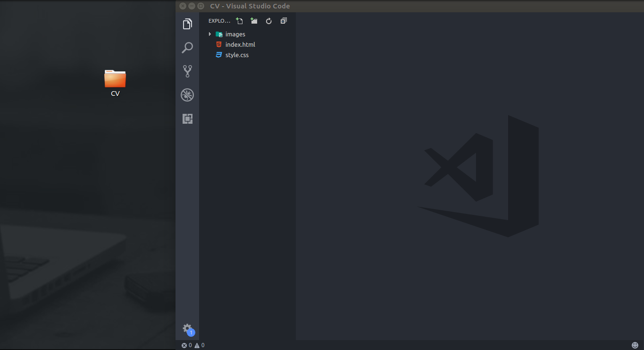Minimize the Visual Studio Code window
This screenshot has width=644, height=350.
(192, 6)
